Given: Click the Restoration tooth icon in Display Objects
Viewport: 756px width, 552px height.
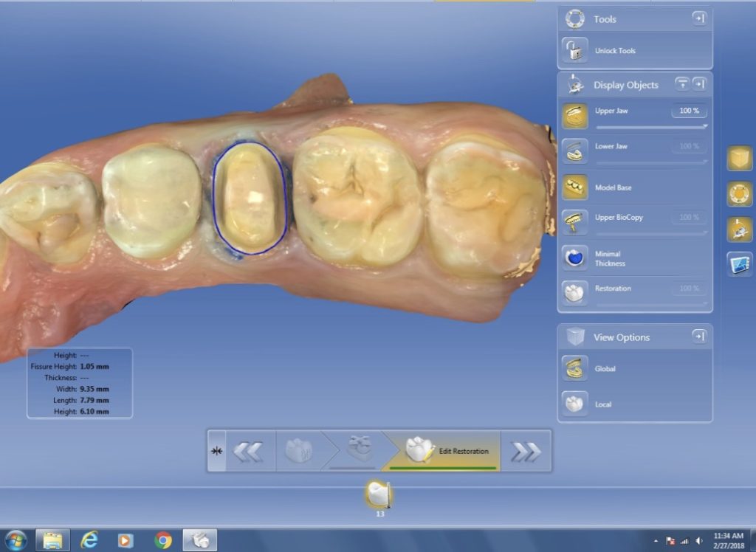Looking at the screenshot, I should (575, 291).
